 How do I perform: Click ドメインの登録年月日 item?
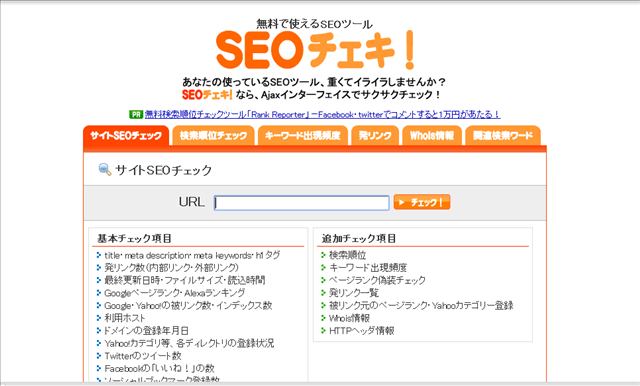[146, 331]
